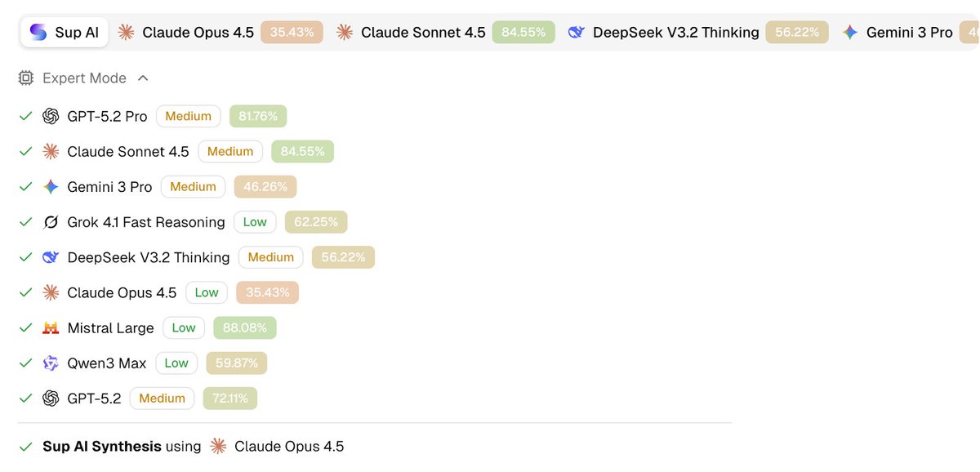Click 84.55% score in Claude Sonnet list row

click(303, 151)
